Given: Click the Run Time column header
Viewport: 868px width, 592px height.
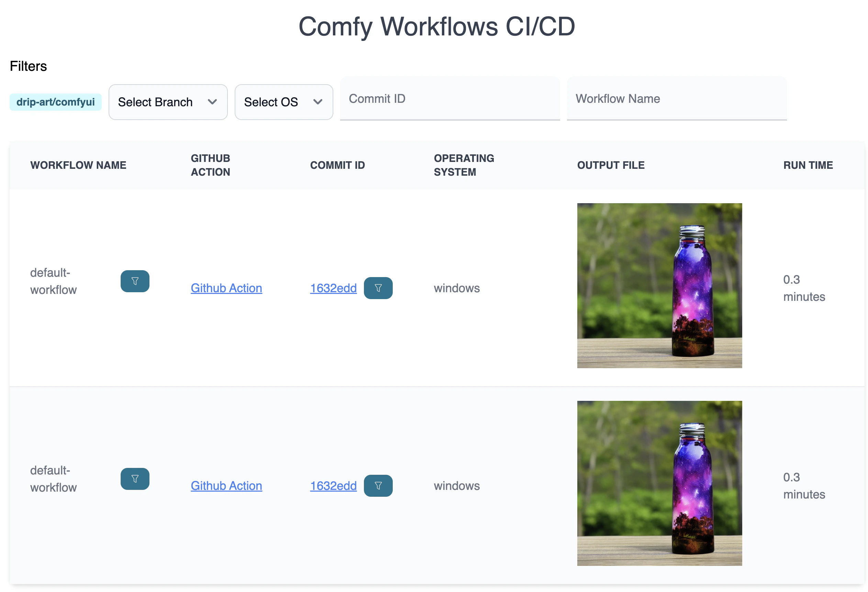Looking at the screenshot, I should tap(808, 165).
